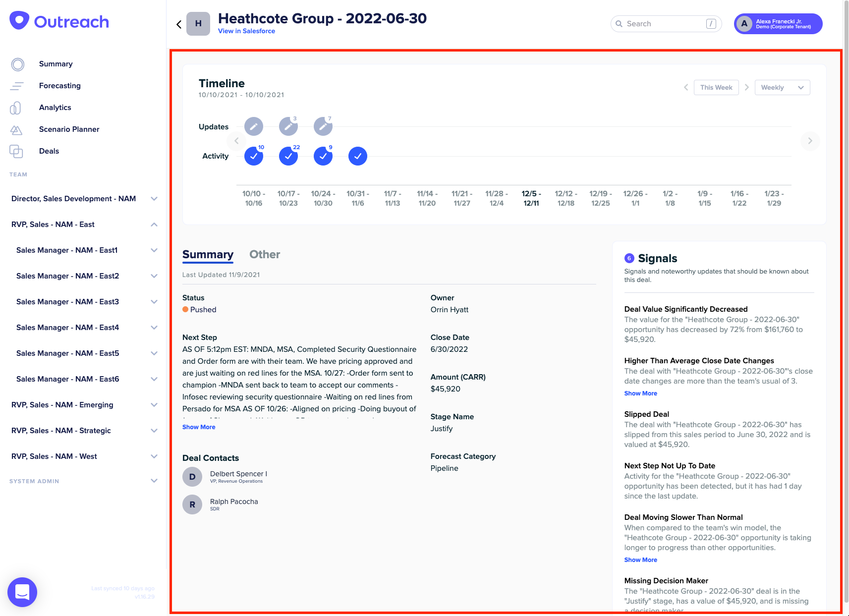Expand Sales Manager - NAM - East4
The image size is (849, 616).
pos(154,328)
